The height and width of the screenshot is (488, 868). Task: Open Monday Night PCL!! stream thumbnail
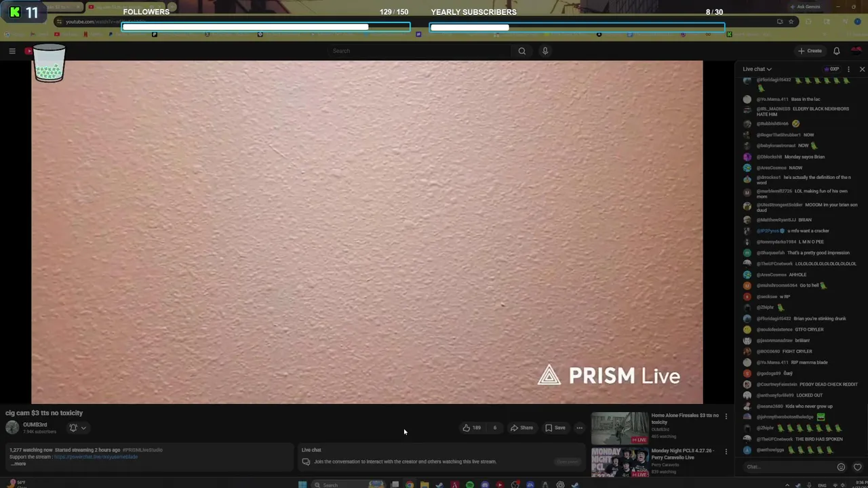(619, 462)
